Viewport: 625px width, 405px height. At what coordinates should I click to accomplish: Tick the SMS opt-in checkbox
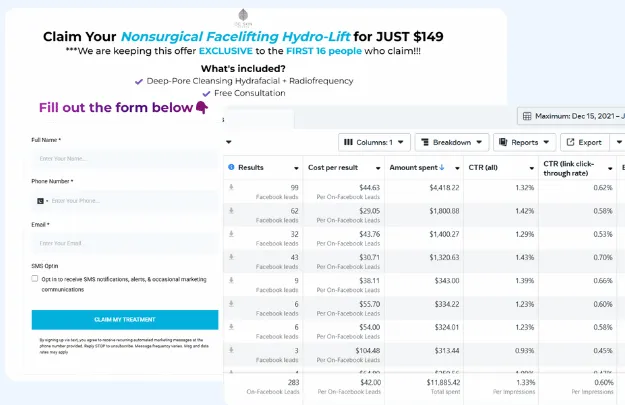click(x=35, y=279)
